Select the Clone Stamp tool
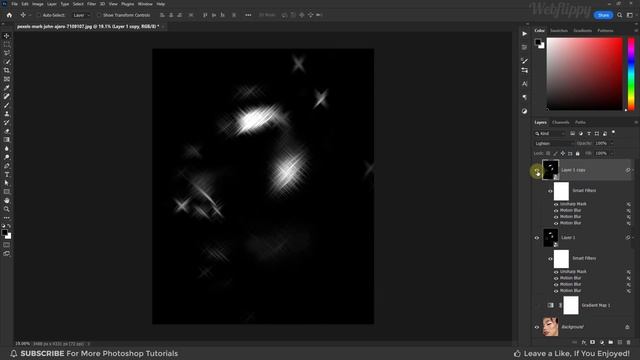Screen dimensions: 640x360 point(7,113)
